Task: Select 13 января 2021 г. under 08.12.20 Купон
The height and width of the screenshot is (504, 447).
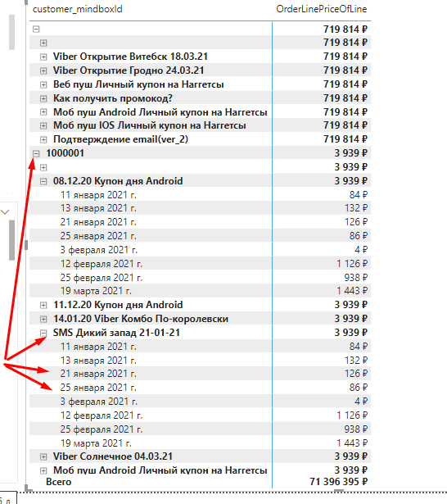Action: coord(98,208)
